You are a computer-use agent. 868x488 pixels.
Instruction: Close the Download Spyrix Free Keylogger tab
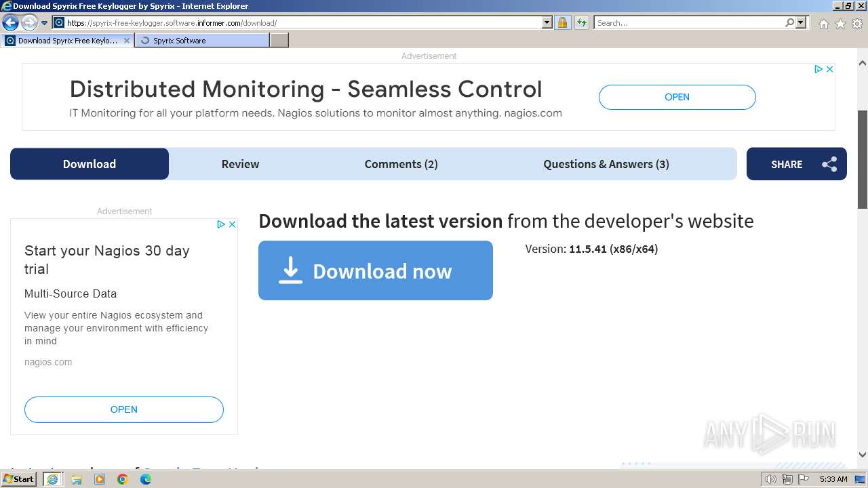click(126, 41)
